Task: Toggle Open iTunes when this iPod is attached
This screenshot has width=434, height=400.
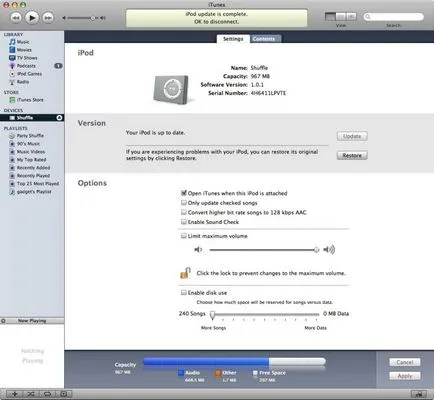Action: coord(184,193)
